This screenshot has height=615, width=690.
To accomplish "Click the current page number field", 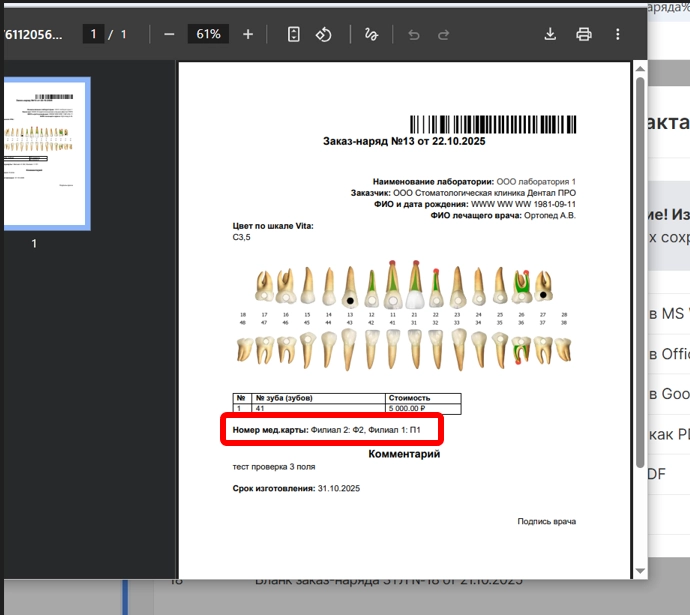I will tap(94, 34).
